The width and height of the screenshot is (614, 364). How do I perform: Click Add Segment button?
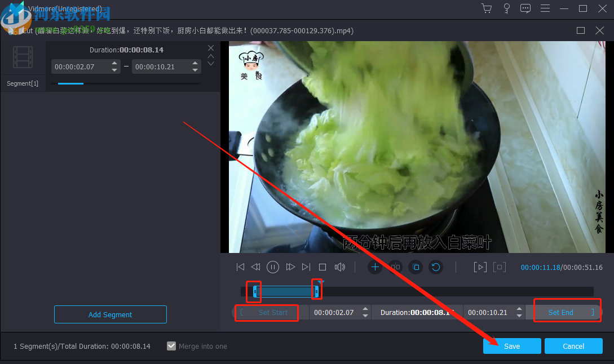(x=111, y=314)
